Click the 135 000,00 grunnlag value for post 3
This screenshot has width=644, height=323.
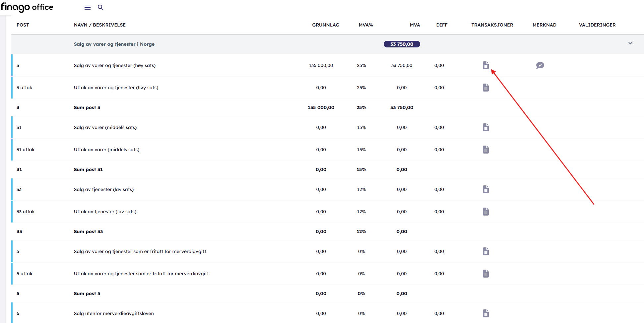point(321,65)
